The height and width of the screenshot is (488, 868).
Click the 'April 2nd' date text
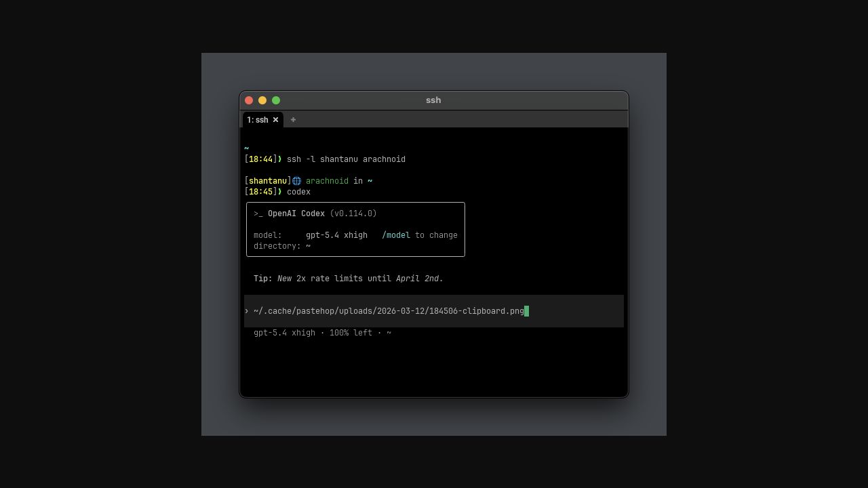coord(417,279)
